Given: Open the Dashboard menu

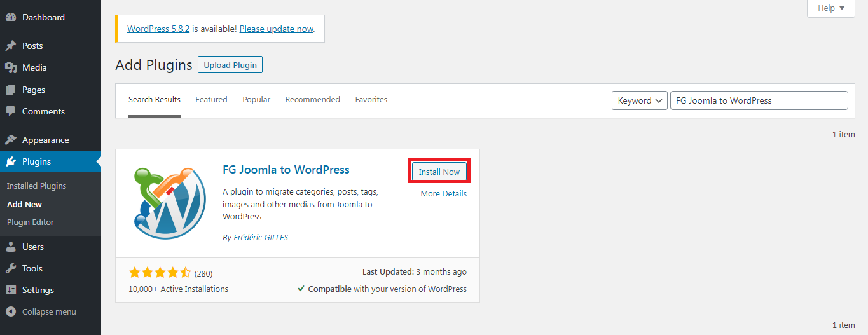Looking at the screenshot, I should click(x=50, y=17).
